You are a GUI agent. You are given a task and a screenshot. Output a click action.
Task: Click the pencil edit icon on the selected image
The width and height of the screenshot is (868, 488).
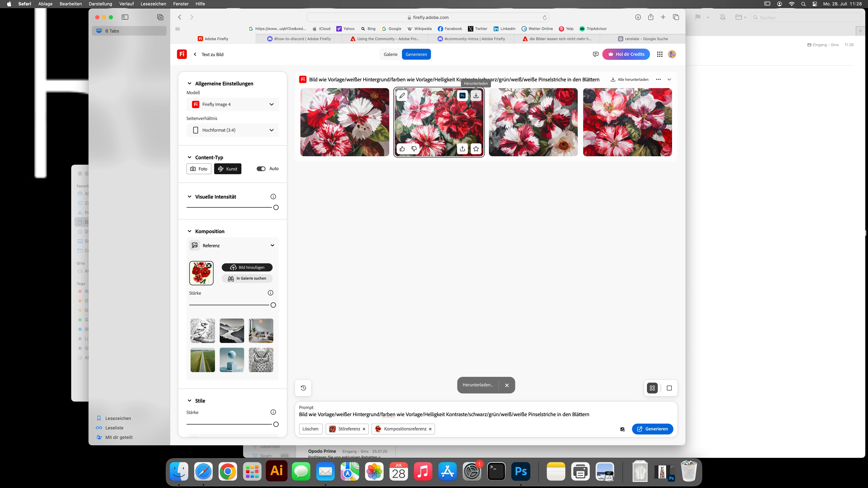pyautogui.click(x=402, y=96)
